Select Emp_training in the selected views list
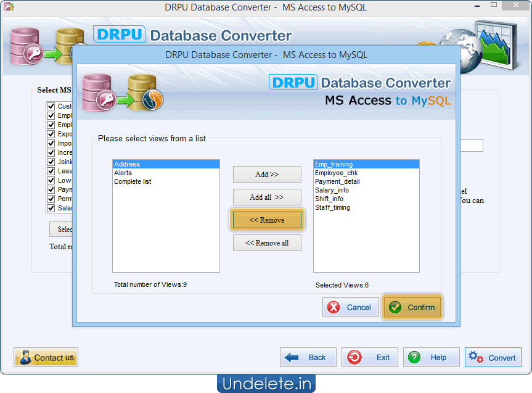The height and width of the screenshot is (393, 532). [x=366, y=164]
